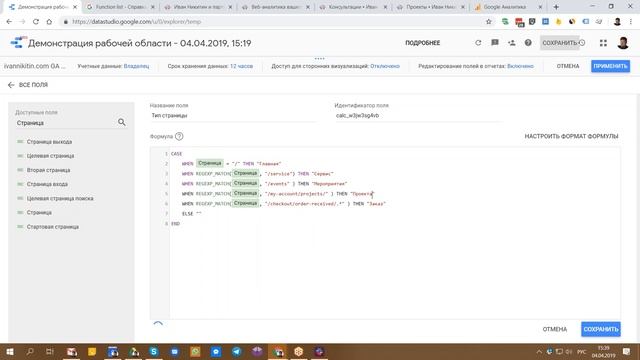This screenshot has width=640, height=360.
Task: Click blue СОХРАНИТЬ below formula editor
Action: click(x=601, y=329)
